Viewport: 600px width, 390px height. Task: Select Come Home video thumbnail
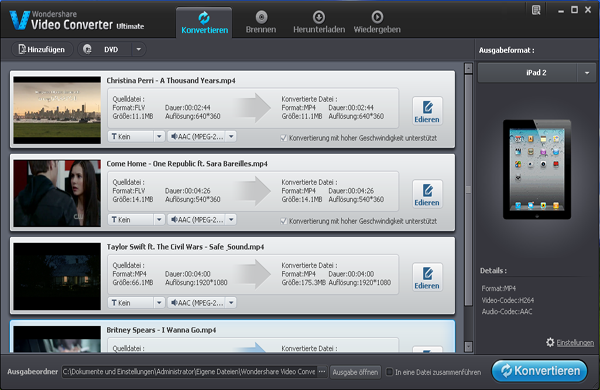pos(57,193)
